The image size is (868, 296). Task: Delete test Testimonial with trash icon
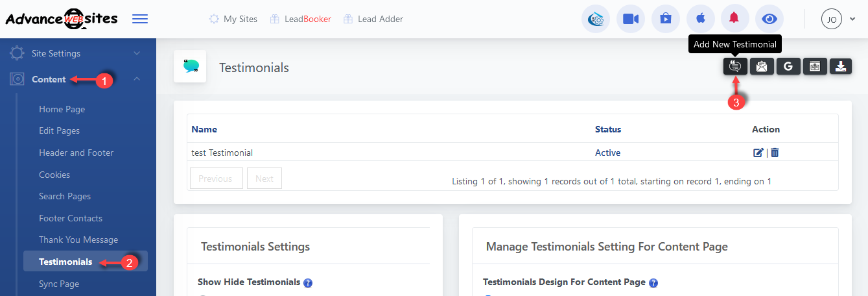775,153
